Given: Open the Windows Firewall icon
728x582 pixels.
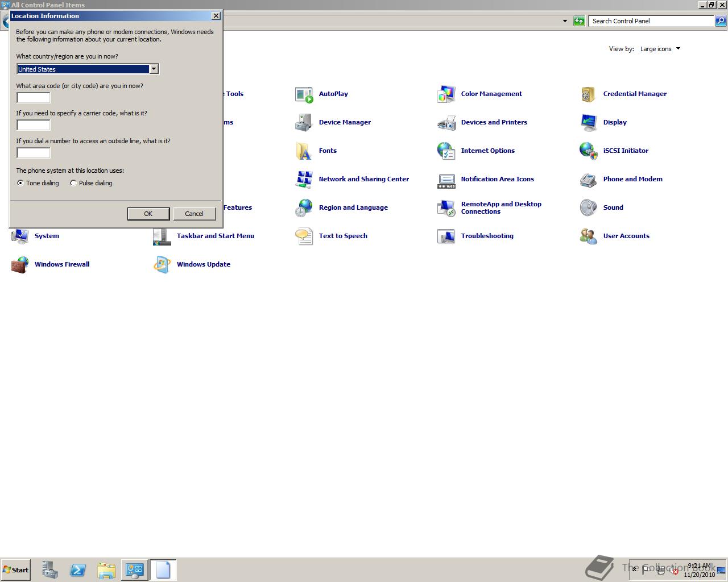Looking at the screenshot, I should [x=20, y=265].
